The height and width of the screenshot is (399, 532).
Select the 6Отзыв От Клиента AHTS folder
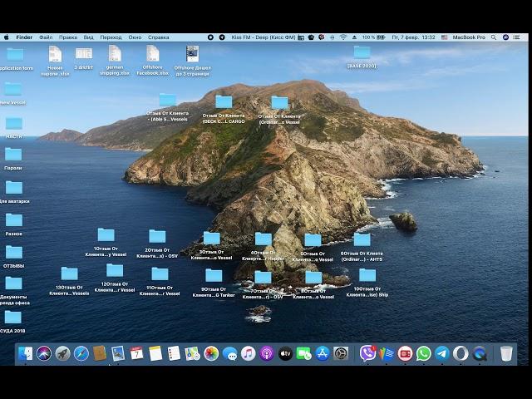[x=362, y=247]
